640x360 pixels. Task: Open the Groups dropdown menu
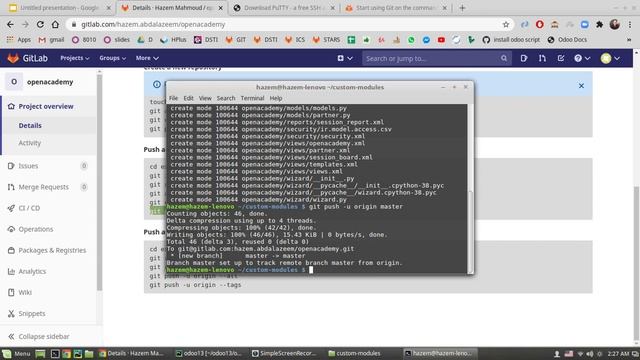[112, 58]
